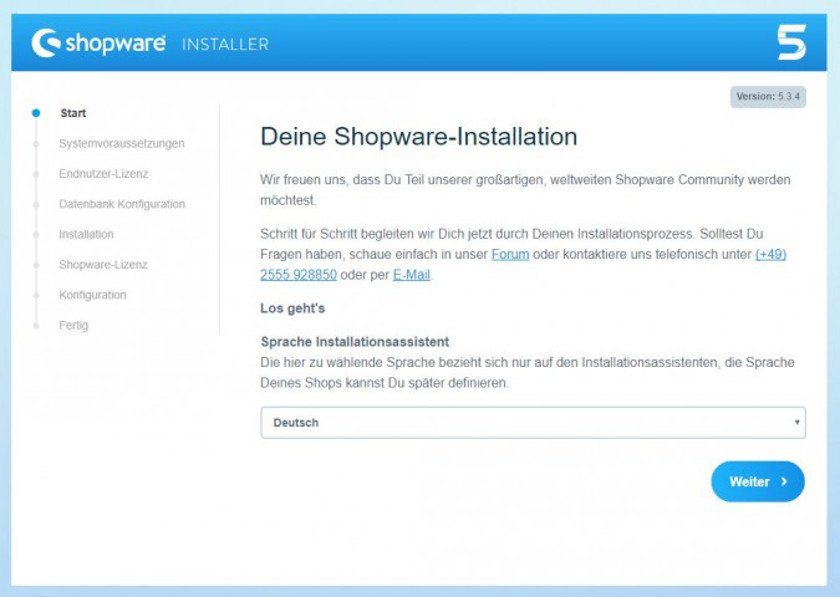This screenshot has height=597, width=840.
Task: Click the Version: 5.3.4 badge
Action: [x=768, y=97]
